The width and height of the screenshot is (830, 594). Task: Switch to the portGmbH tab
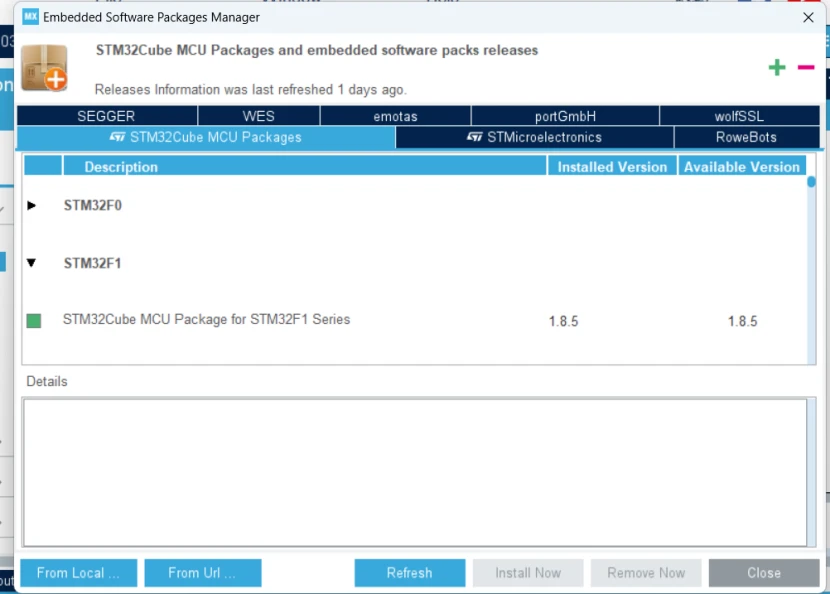pyautogui.click(x=565, y=116)
